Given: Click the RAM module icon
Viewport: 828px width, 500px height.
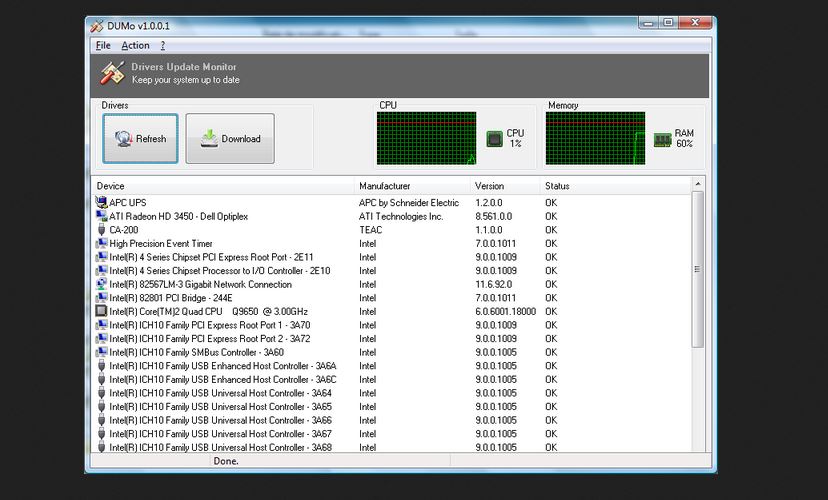Looking at the screenshot, I should 662,139.
